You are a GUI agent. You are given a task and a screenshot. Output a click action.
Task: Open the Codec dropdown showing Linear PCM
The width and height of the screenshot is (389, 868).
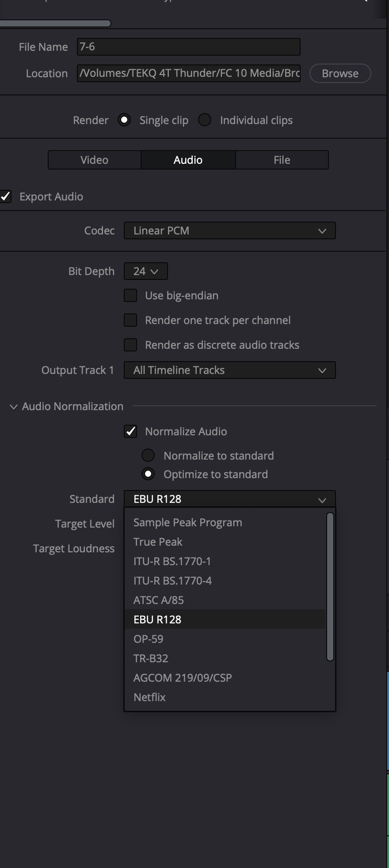point(229,230)
